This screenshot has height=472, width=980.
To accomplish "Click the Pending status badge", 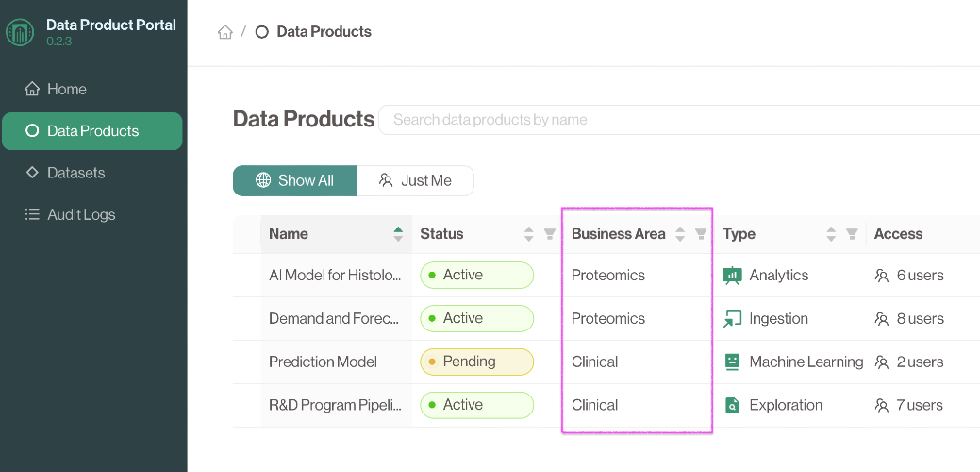I will tap(477, 362).
